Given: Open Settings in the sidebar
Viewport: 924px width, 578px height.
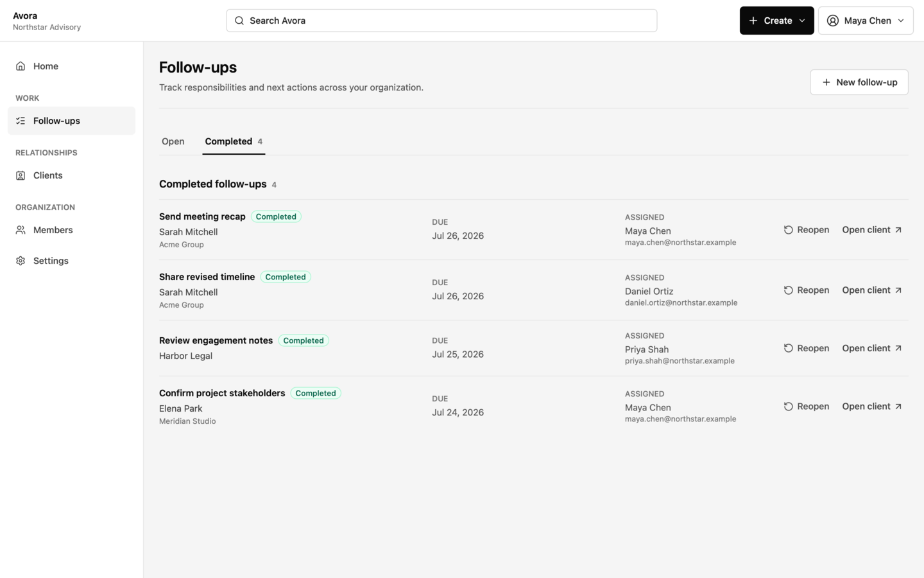Looking at the screenshot, I should tap(71, 261).
